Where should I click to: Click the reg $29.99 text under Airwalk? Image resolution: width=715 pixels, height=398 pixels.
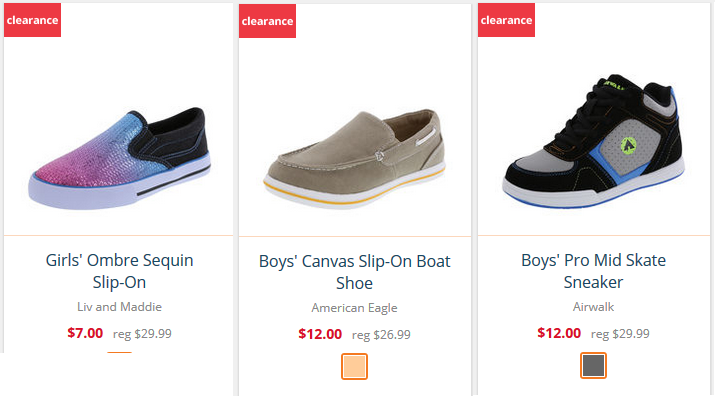620,334
